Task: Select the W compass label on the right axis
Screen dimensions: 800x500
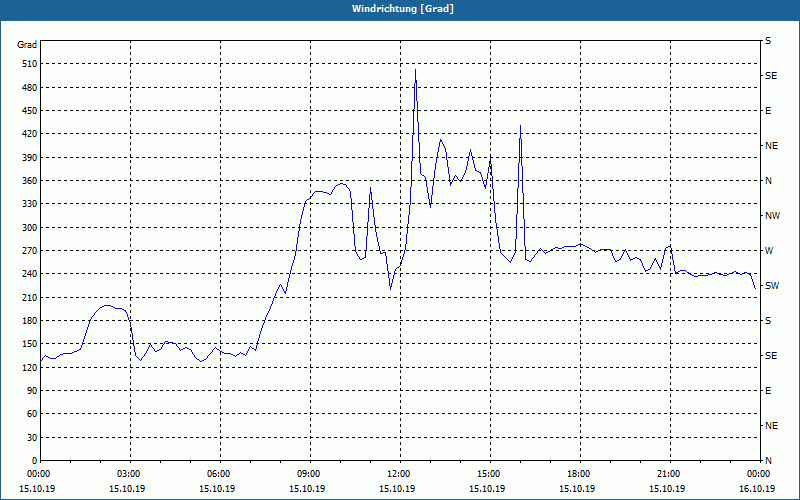Action: 769,251
